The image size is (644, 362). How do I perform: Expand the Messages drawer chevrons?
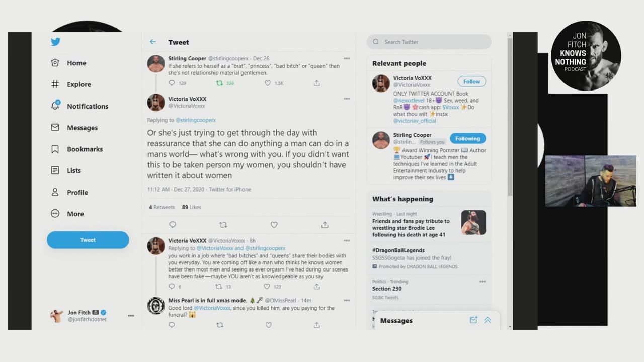488,320
